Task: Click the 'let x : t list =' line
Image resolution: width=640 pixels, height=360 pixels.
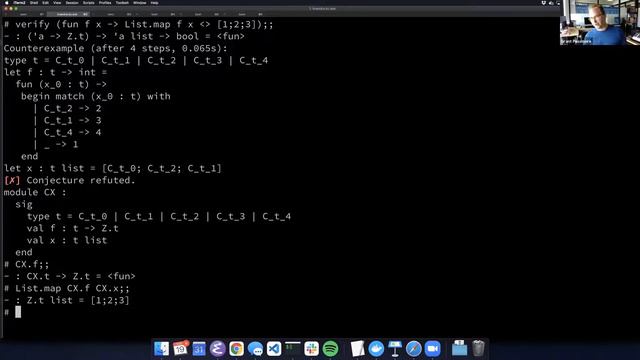Action: (113, 168)
